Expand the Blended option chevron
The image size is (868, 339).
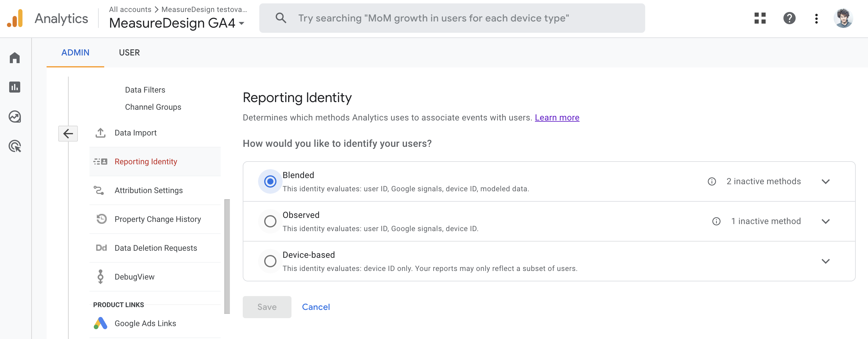pyautogui.click(x=825, y=182)
